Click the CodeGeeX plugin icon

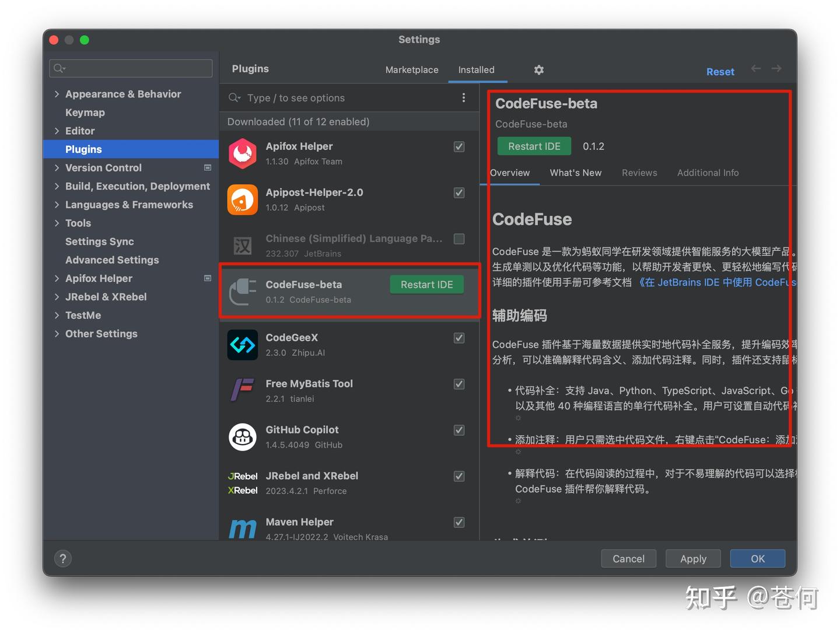(x=243, y=345)
